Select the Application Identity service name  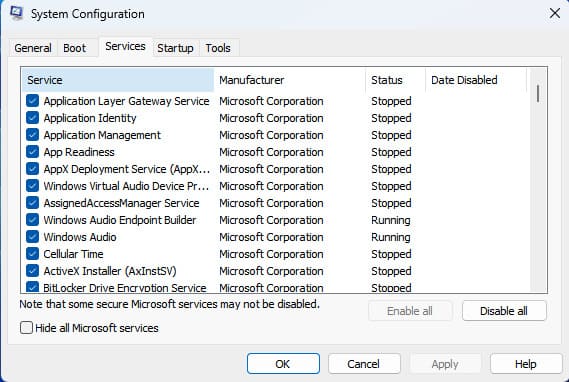pos(90,118)
